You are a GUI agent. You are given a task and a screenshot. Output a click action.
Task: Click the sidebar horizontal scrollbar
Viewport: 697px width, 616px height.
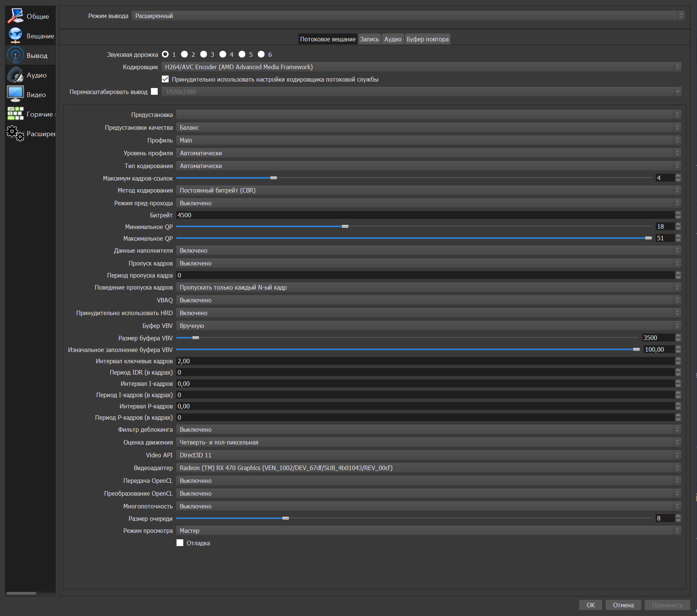pyautogui.click(x=21, y=593)
